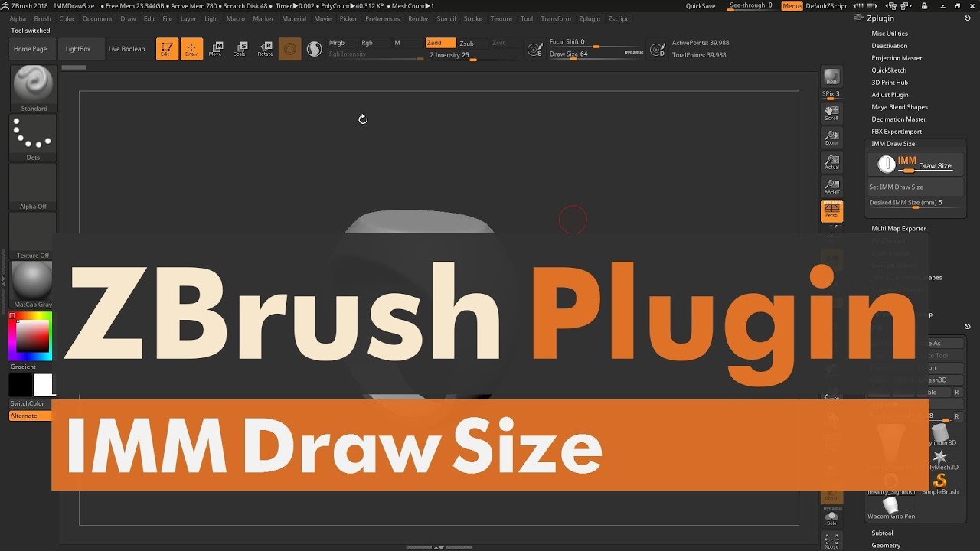This screenshot has width=980, height=551.
Task: Expand Multi Map Exporter section
Action: [x=899, y=228]
